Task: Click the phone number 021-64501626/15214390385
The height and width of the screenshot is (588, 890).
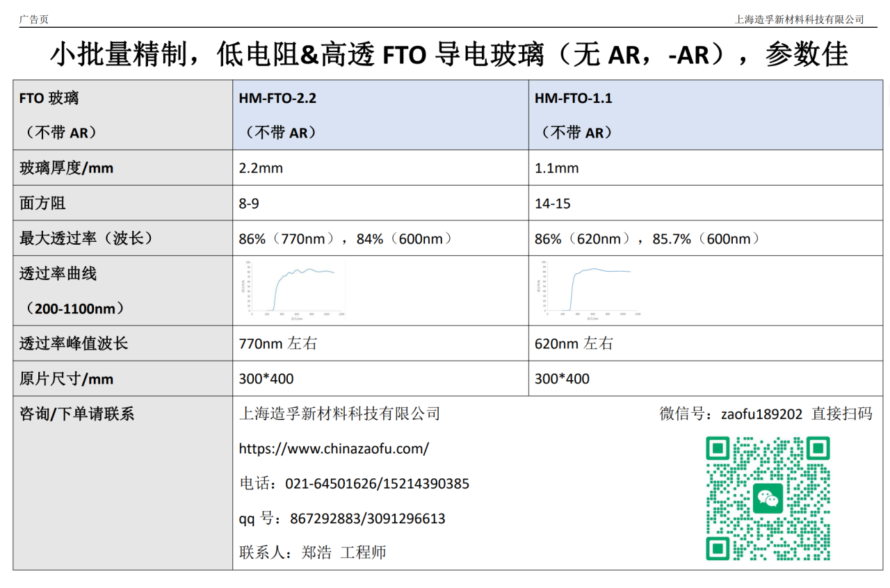Action: coord(377,484)
